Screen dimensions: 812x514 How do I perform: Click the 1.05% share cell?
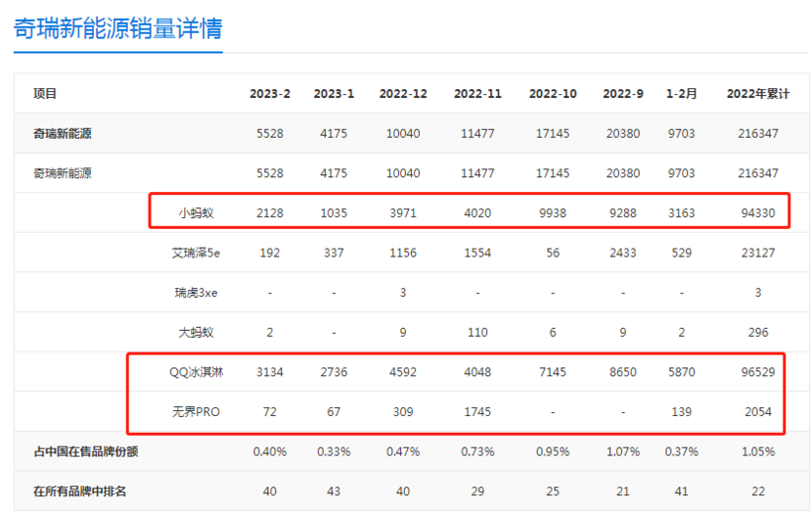(x=758, y=451)
